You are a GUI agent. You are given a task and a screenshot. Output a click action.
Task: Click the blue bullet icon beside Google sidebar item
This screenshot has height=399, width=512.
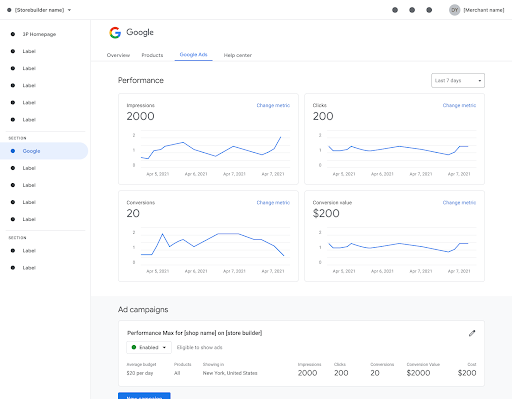coord(13,151)
